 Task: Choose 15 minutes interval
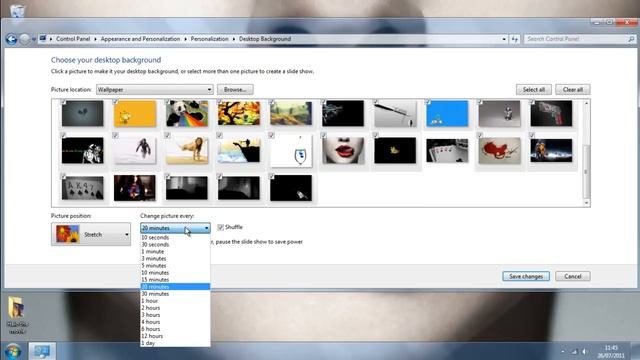176,280
